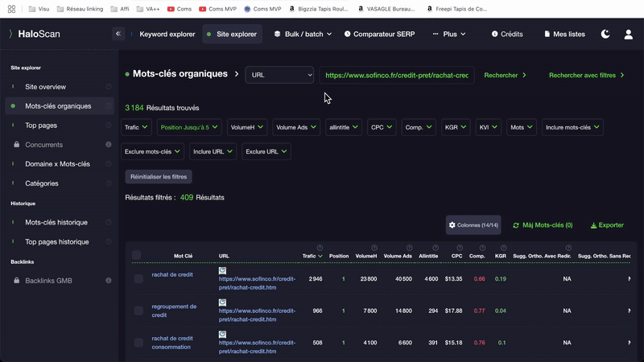Expand the Volume Ads filter
This screenshot has height=362, width=644.
point(296,127)
